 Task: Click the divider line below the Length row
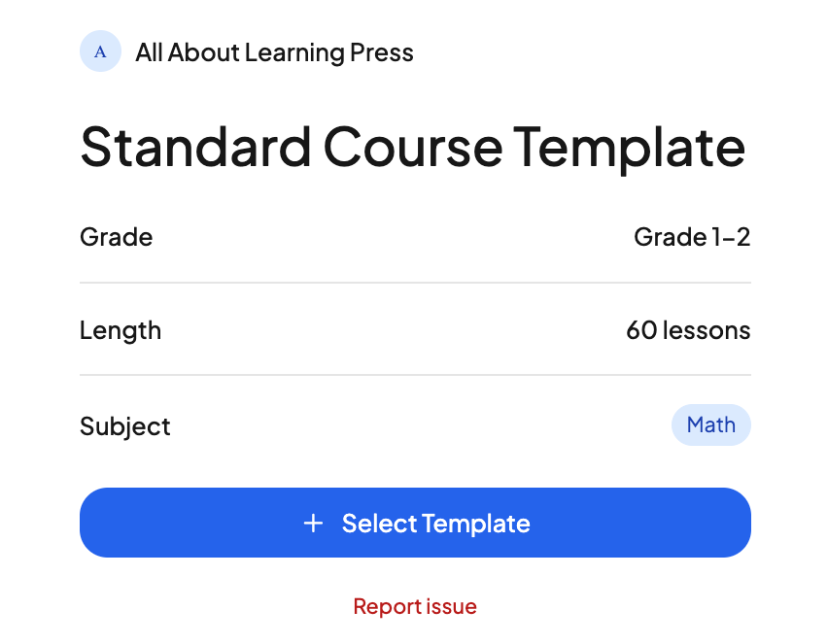coord(415,375)
